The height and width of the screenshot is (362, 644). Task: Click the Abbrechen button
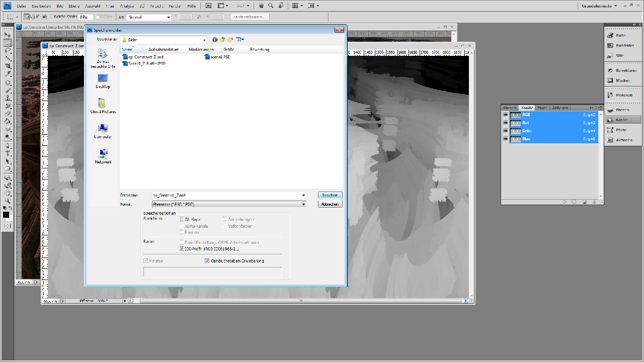click(x=330, y=204)
